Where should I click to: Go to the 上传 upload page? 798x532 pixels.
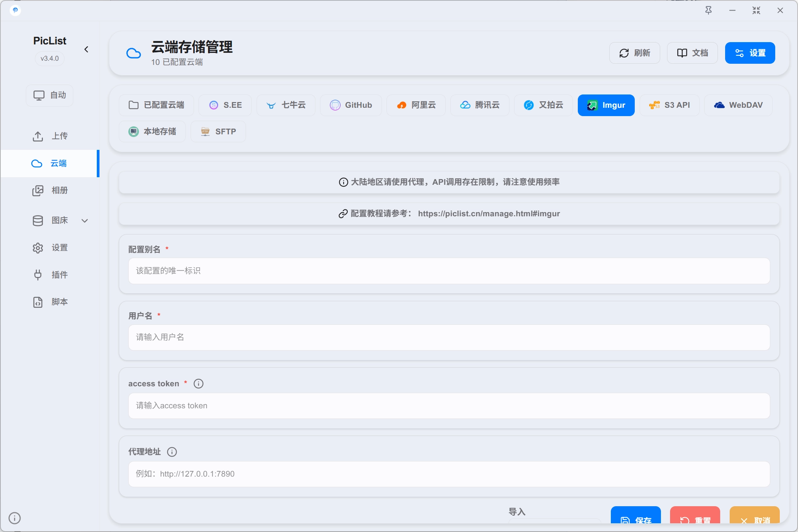[x=50, y=136]
